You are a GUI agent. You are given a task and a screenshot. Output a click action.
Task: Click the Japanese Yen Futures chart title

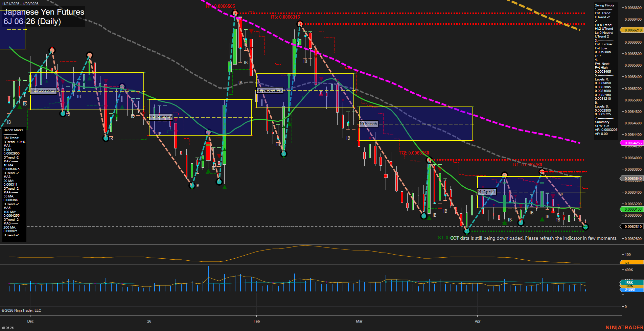click(x=44, y=12)
